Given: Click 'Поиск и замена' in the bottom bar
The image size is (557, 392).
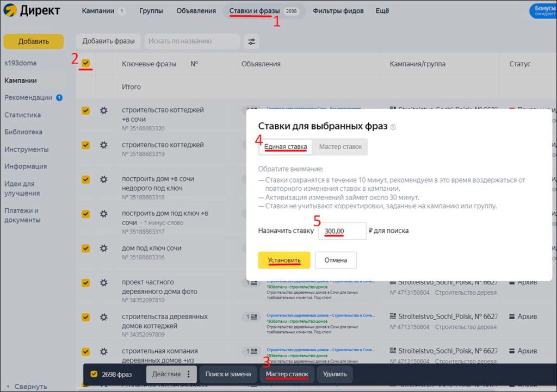Looking at the screenshot, I should click(228, 374).
